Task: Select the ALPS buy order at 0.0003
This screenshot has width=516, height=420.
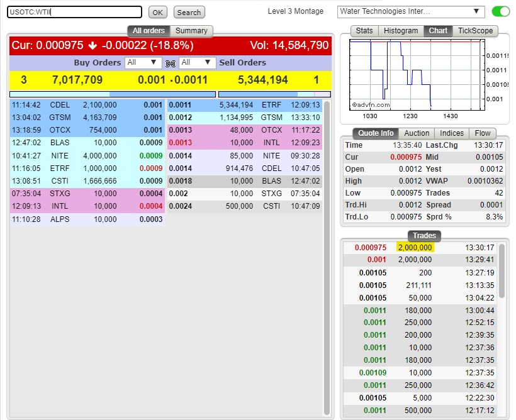Action: coord(87,219)
